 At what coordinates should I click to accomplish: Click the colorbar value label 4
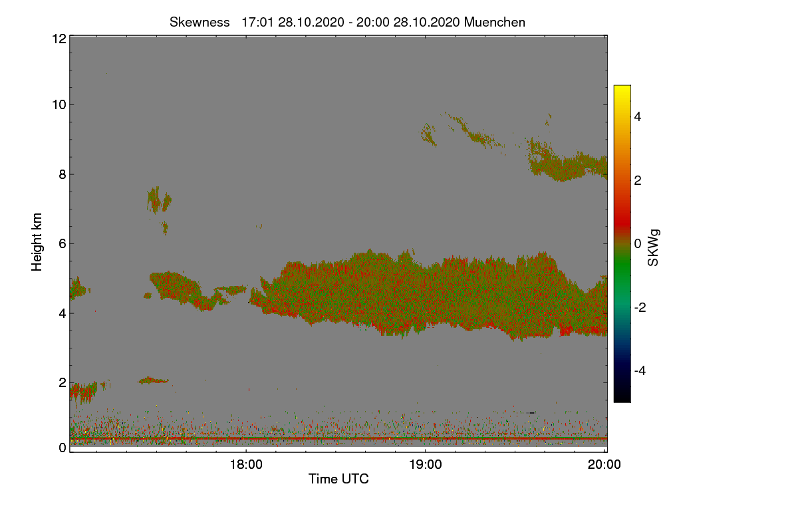[x=639, y=116]
